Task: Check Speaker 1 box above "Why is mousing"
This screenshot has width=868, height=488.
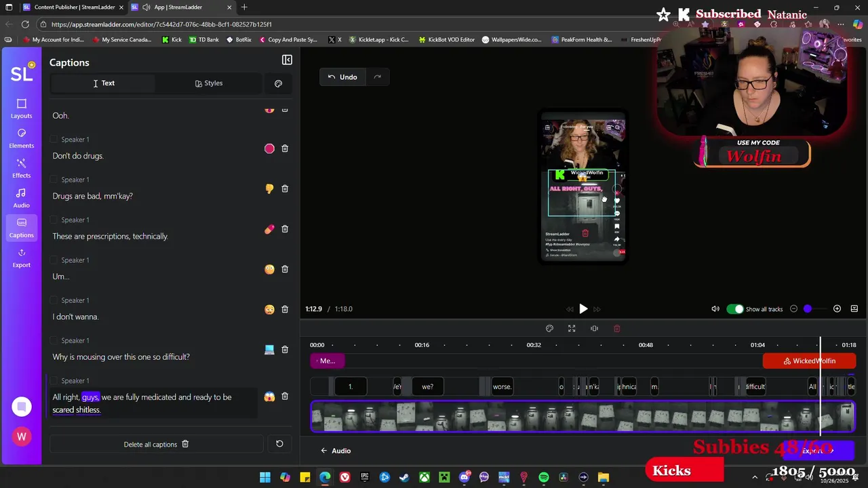Action: coord(54,340)
